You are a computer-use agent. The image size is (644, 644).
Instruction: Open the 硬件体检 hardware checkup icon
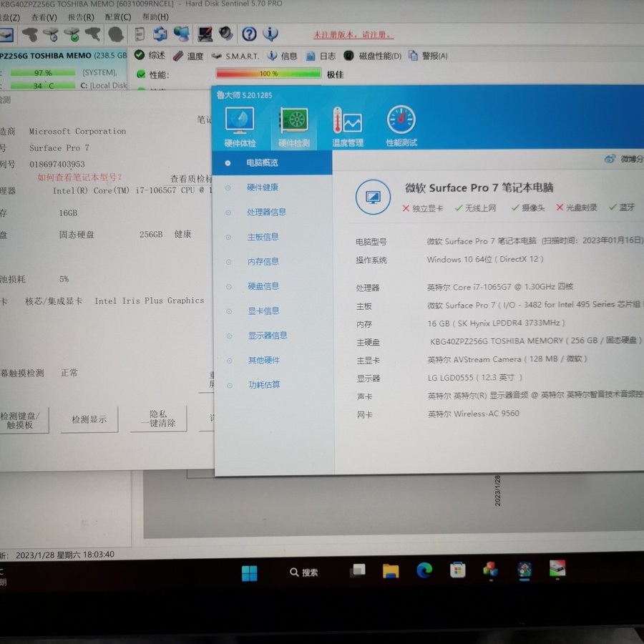tap(240, 126)
